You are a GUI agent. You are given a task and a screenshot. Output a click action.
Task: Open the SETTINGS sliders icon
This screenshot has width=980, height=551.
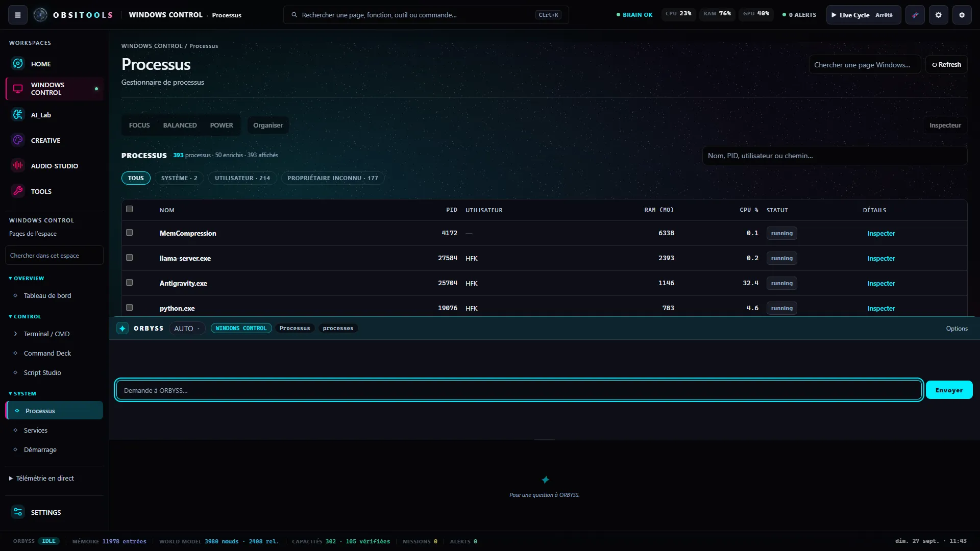(18, 512)
